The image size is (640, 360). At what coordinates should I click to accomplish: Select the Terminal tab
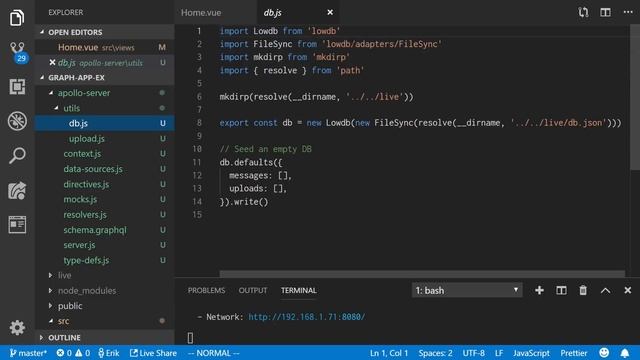coord(298,290)
